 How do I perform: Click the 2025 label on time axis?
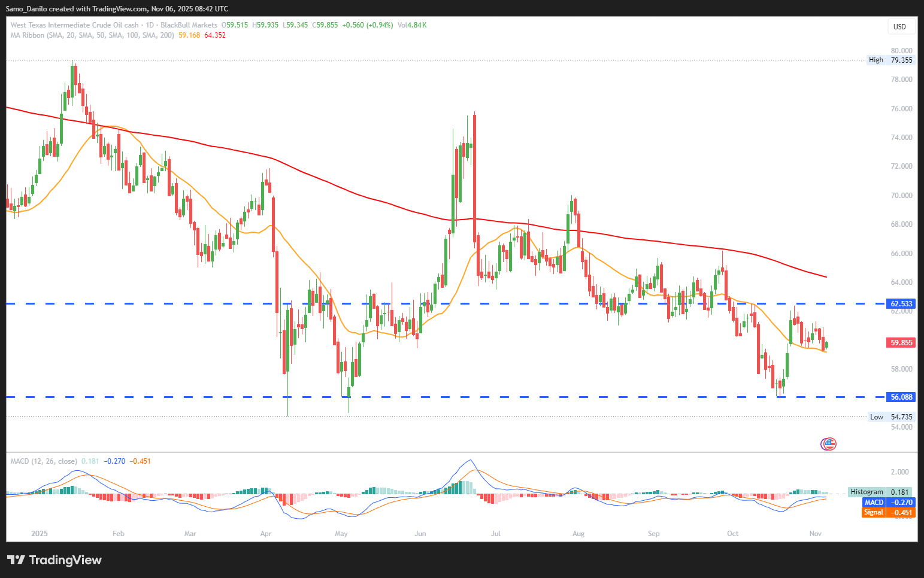coord(40,534)
